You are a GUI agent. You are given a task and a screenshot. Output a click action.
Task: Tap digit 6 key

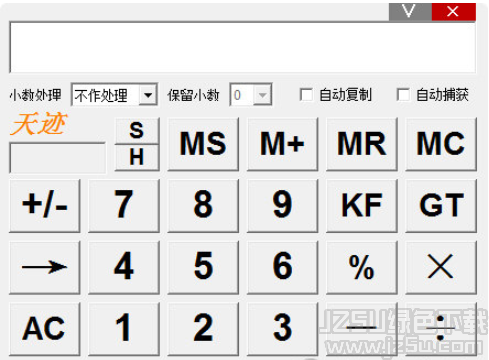tap(282, 267)
